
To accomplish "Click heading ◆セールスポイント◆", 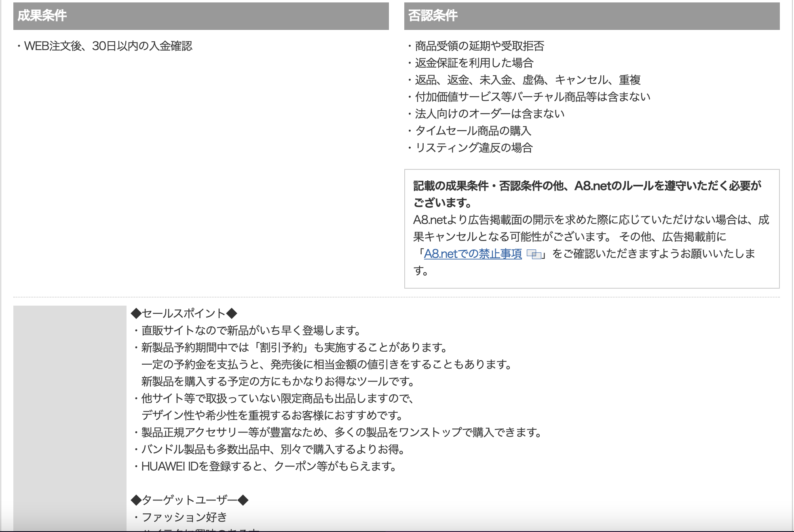I will pyautogui.click(x=184, y=314).
